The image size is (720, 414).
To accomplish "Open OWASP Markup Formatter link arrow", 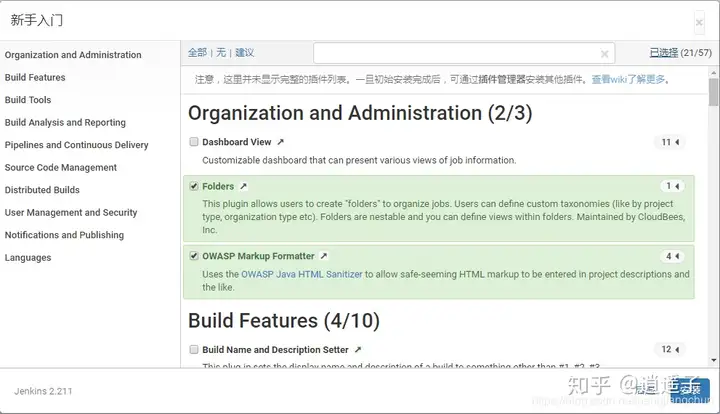I will [324, 256].
